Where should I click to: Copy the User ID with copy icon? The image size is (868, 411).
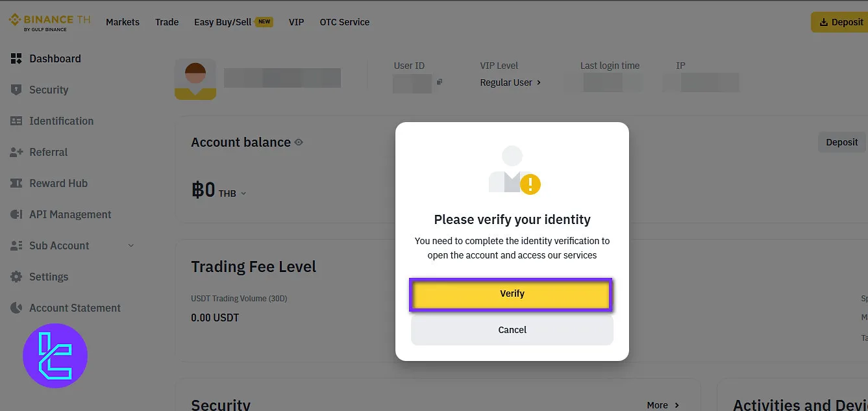[440, 82]
